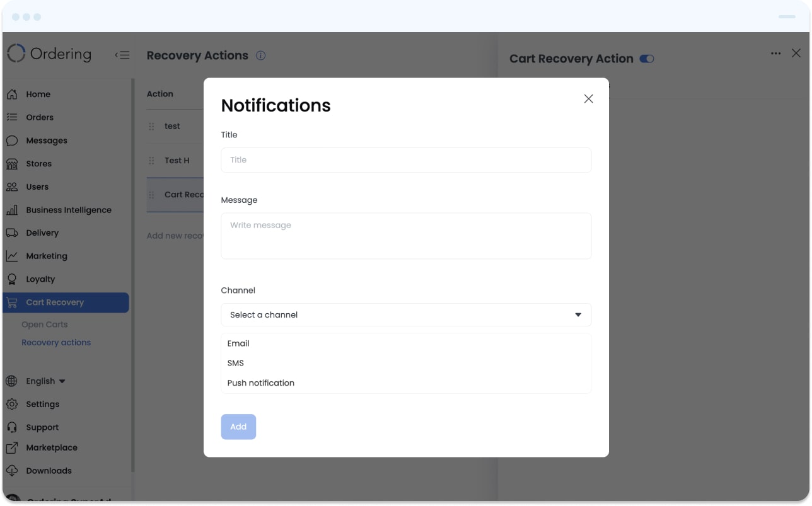Focus the Title input field
Image resolution: width=812 pixels, height=506 pixels.
[x=406, y=160]
